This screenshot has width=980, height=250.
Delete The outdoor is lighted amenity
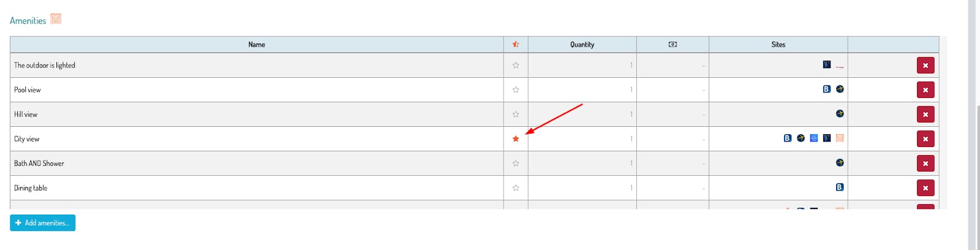[925, 65]
